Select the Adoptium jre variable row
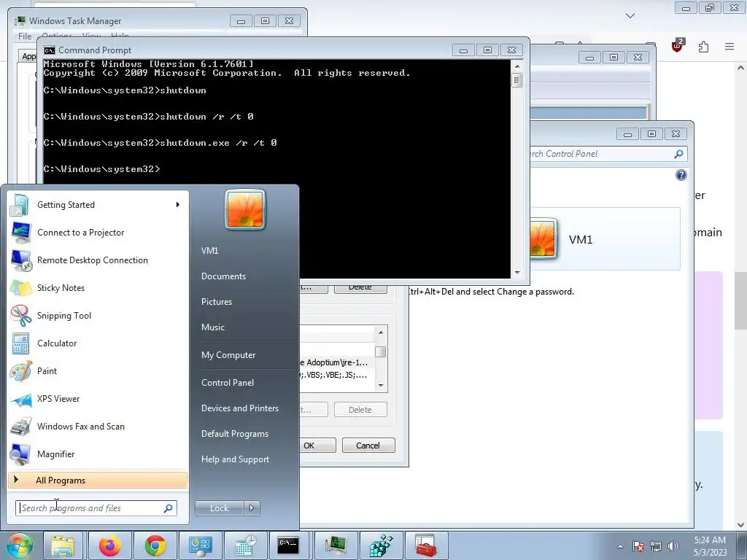The width and height of the screenshot is (747, 560). [x=337, y=362]
